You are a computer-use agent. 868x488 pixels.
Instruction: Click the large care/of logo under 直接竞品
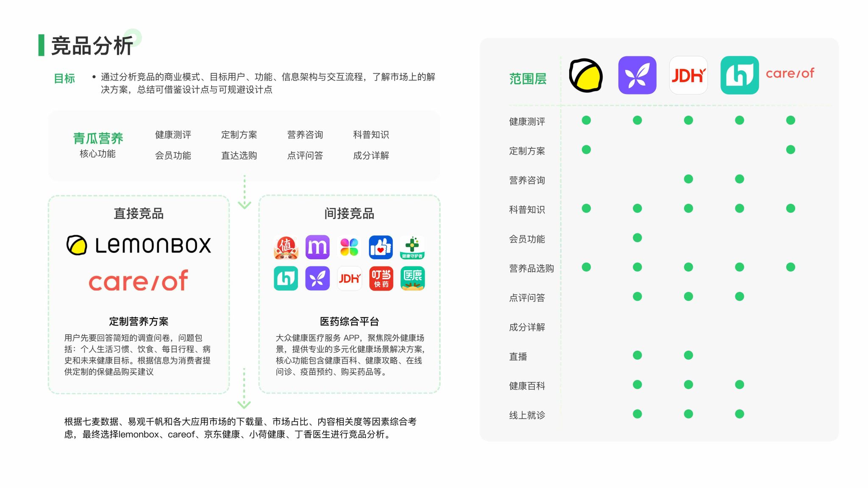(x=138, y=281)
